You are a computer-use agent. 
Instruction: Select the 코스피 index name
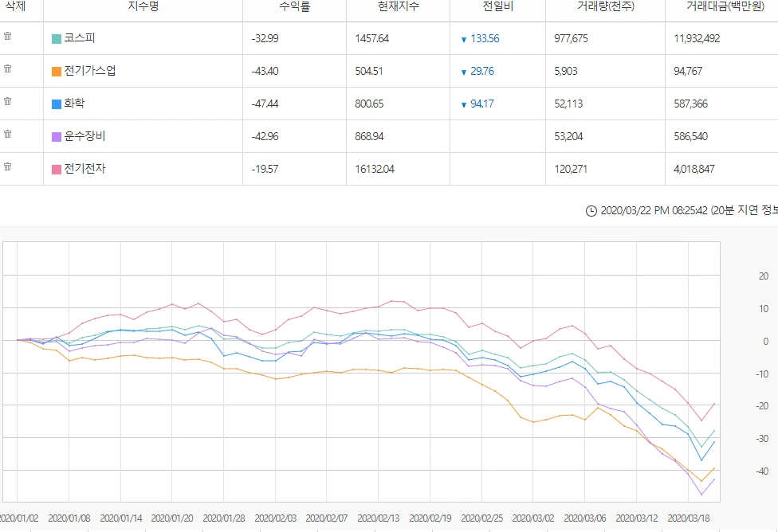80,37
